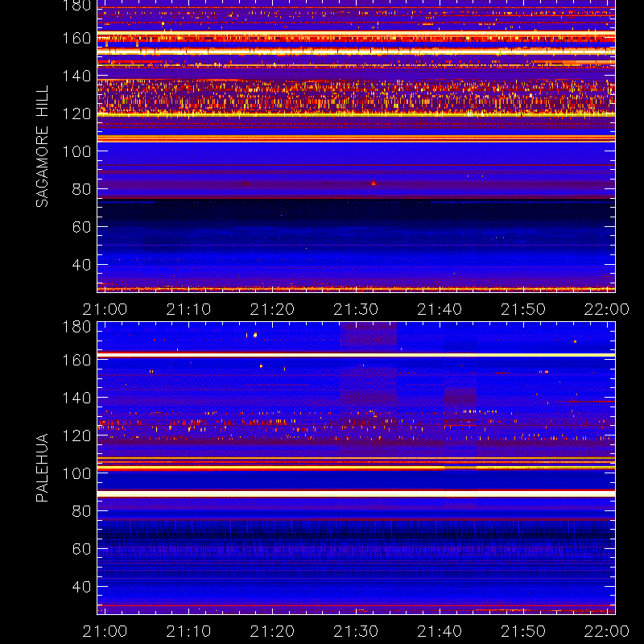Click 21:10 time label under Sagamore Hill plot
The image size is (644, 644).
188,309
